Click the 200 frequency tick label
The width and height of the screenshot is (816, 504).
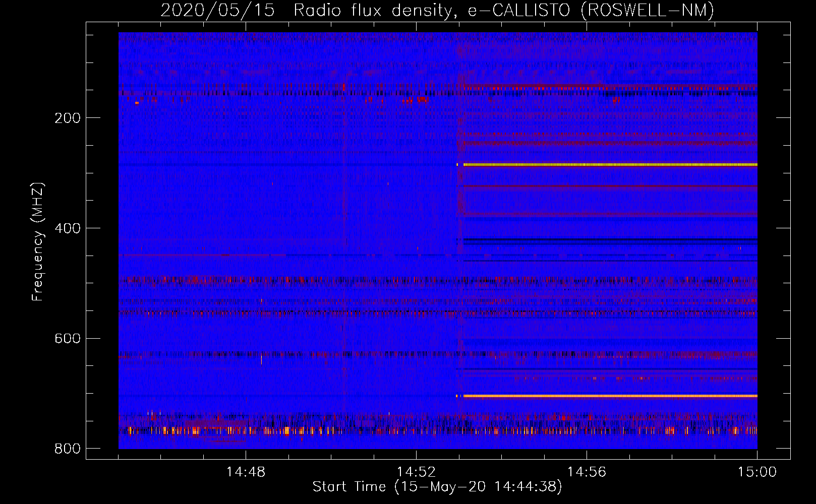point(68,118)
